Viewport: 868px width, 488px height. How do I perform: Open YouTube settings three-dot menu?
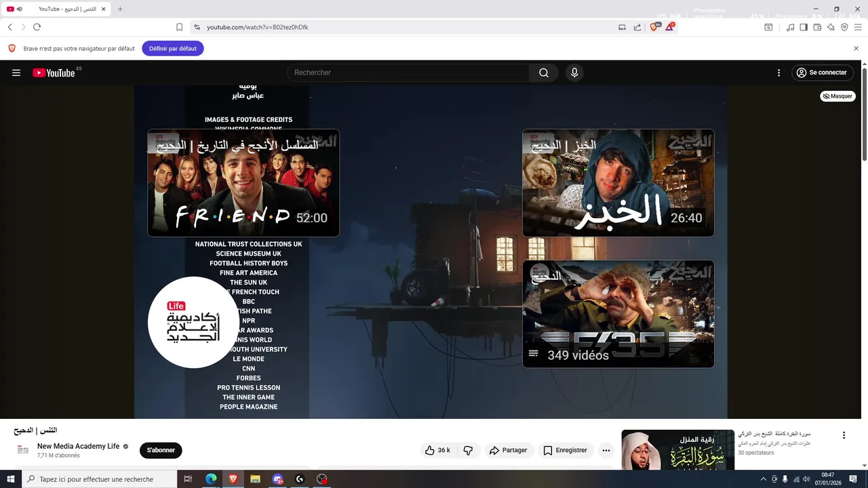pos(778,73)
